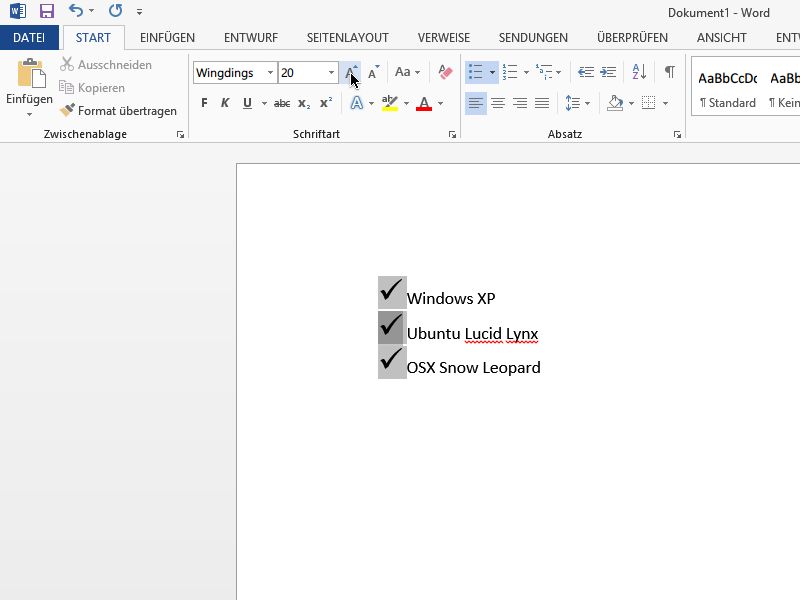This screenshot has width=800, height=600.
Task: Open the multilevel list menu
Action: point(548,72)
